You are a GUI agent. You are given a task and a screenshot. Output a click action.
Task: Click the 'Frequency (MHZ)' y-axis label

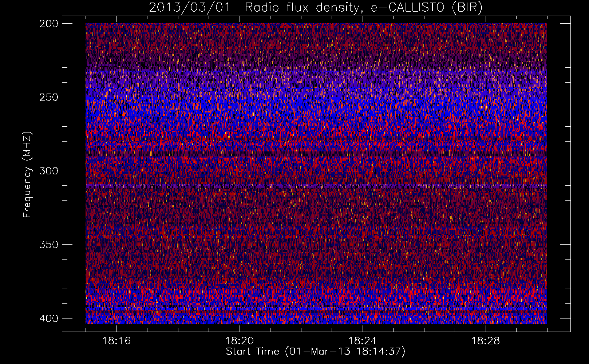tap(27, 175)
